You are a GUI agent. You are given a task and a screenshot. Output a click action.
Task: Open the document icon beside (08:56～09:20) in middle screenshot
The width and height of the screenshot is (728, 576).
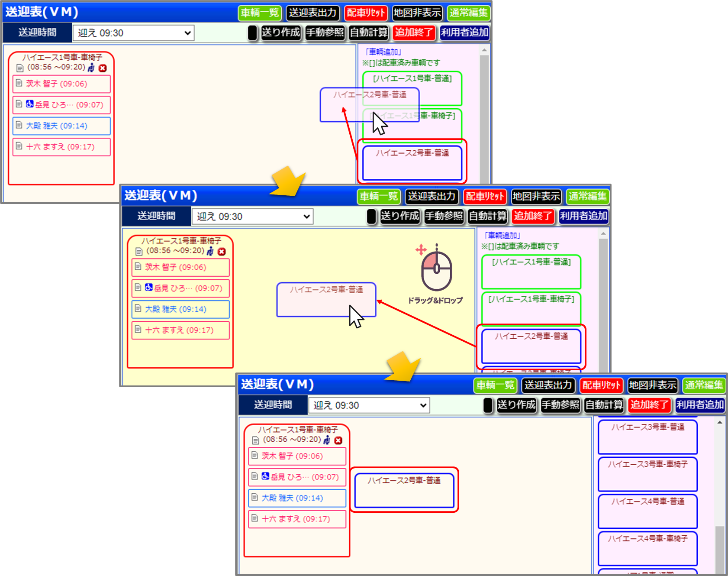139,252
